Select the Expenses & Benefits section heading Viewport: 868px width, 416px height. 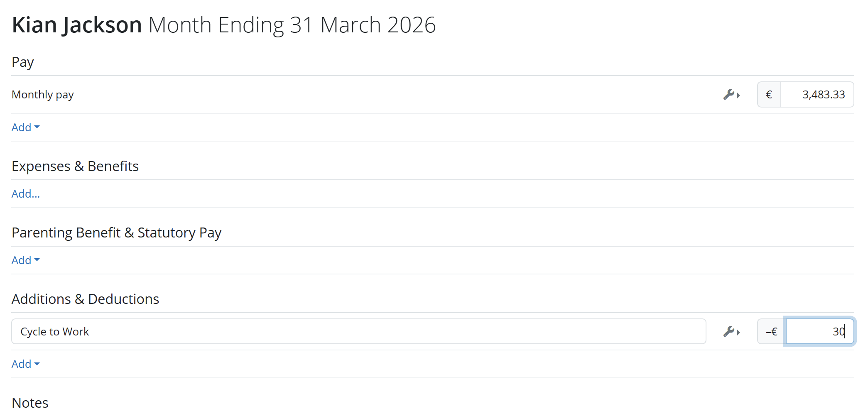(75, 166)
